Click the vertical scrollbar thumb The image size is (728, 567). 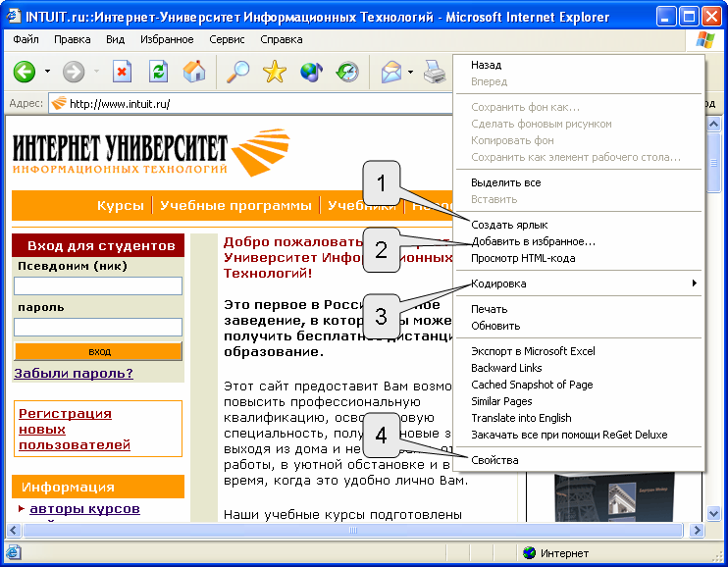[x=713, y=162]
